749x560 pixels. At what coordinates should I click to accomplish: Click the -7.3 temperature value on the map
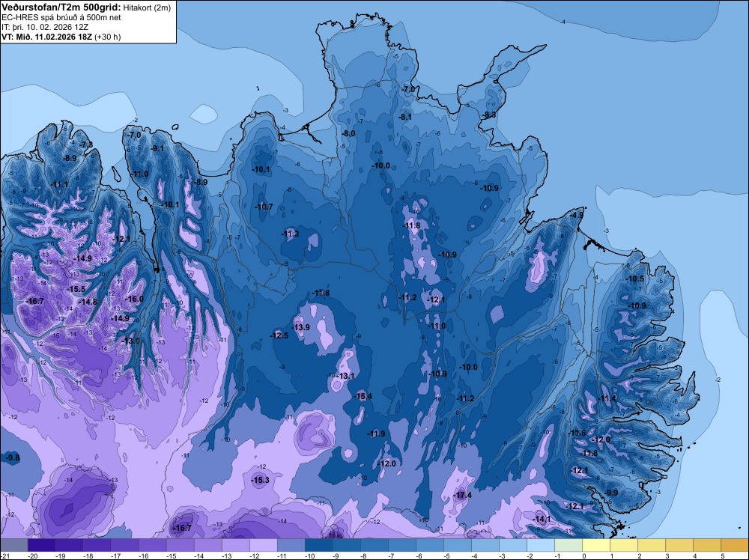click(86, 144)
